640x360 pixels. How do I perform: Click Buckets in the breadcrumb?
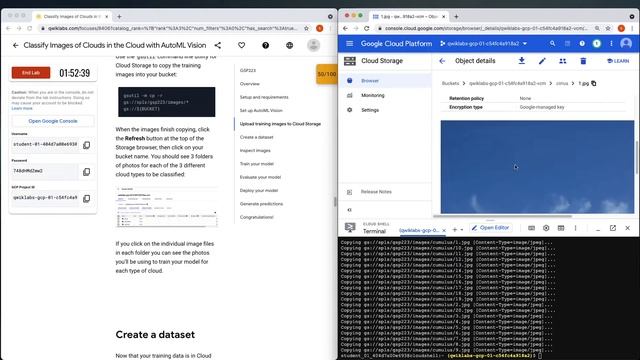tap(451, 83)
